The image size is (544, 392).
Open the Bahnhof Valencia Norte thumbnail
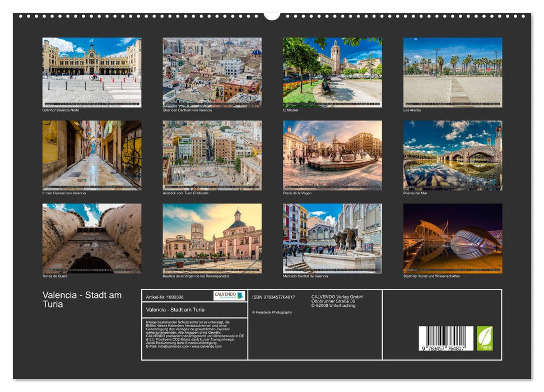(x=92, y=70)
